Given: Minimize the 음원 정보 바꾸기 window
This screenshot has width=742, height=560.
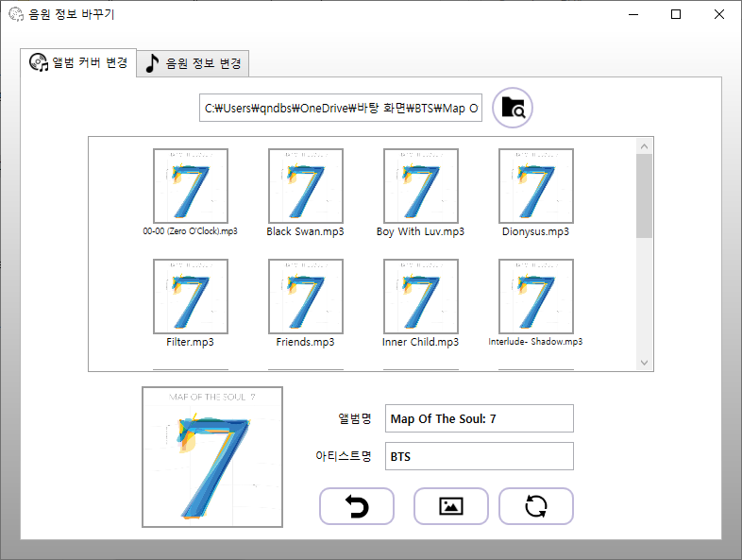Looking at the screenshot, I should coord(633,14).
